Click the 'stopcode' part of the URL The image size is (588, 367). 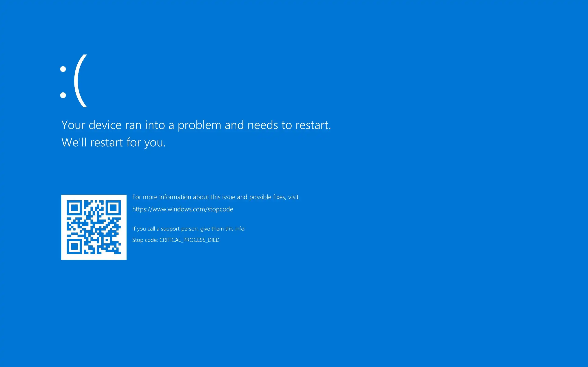220,209
